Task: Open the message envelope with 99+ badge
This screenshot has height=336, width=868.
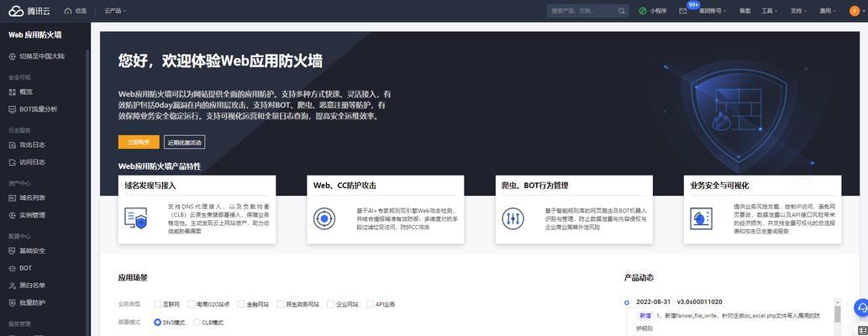Action: [x=684, y=11]
